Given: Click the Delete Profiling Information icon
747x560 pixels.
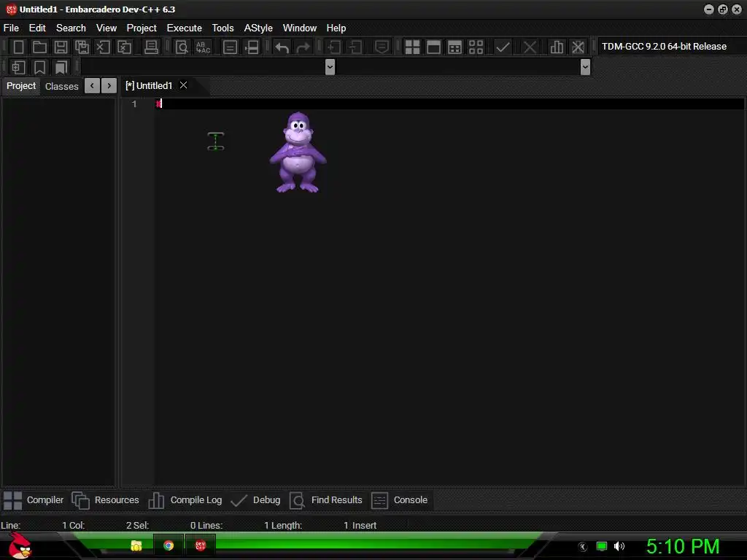Looking at the screenshot, I should click(578, 47).
